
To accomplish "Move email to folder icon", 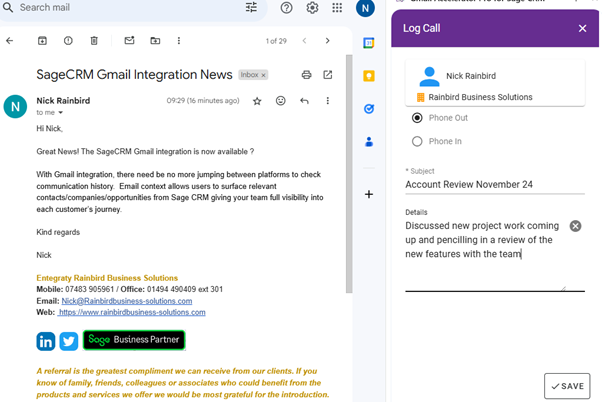I will 155,40.
